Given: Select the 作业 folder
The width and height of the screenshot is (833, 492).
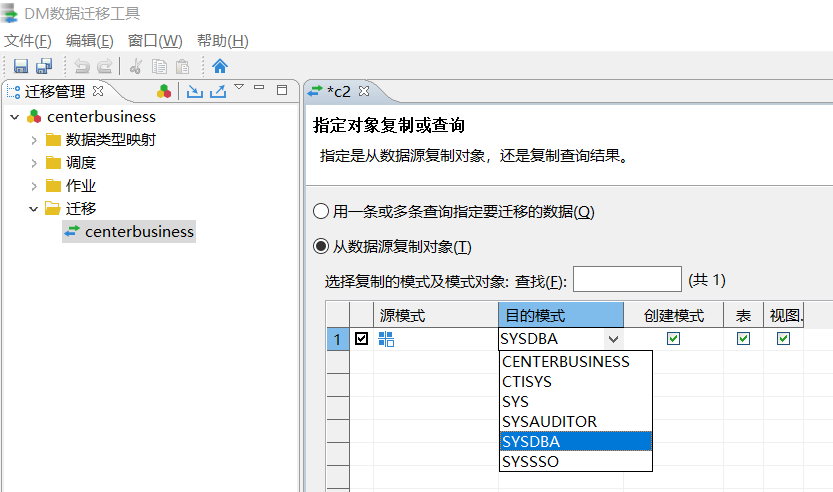Looking at the screenshot, I should pos(81,185).
